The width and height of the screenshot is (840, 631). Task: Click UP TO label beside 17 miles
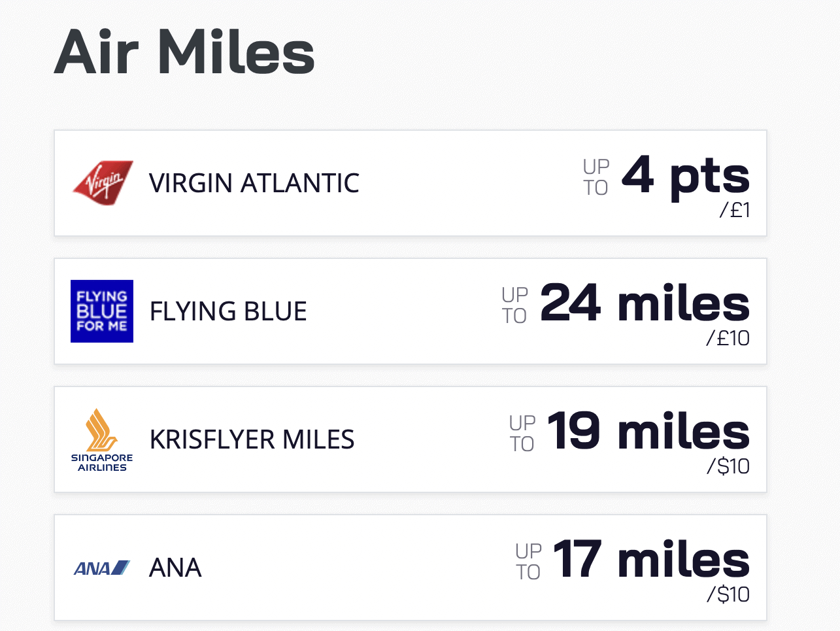[x=528, y=562]
